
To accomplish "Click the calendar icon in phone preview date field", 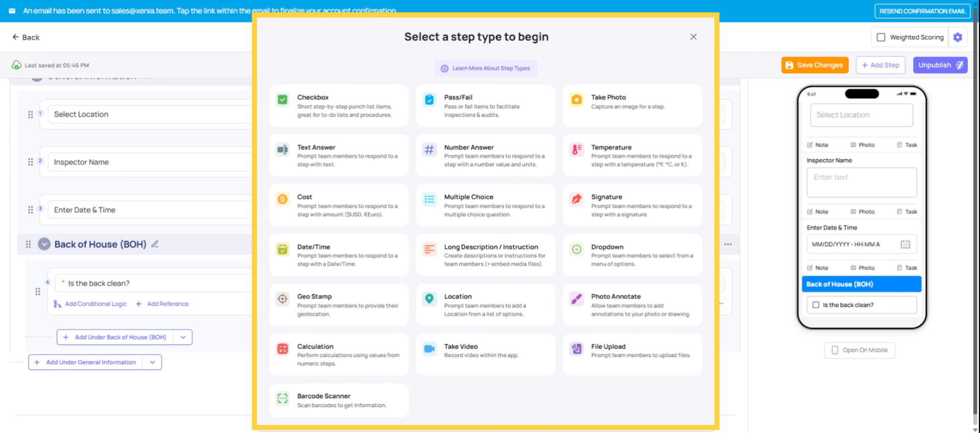I will (905, 244).
